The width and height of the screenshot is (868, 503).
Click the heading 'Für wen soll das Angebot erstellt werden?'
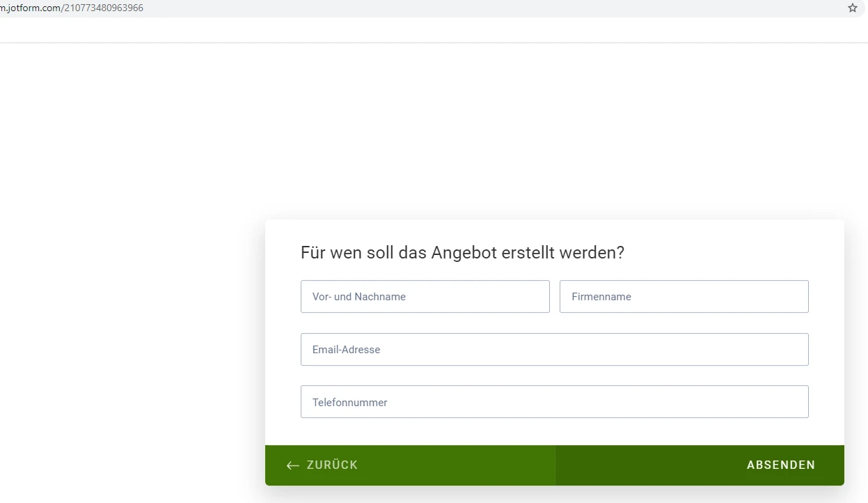462,252
